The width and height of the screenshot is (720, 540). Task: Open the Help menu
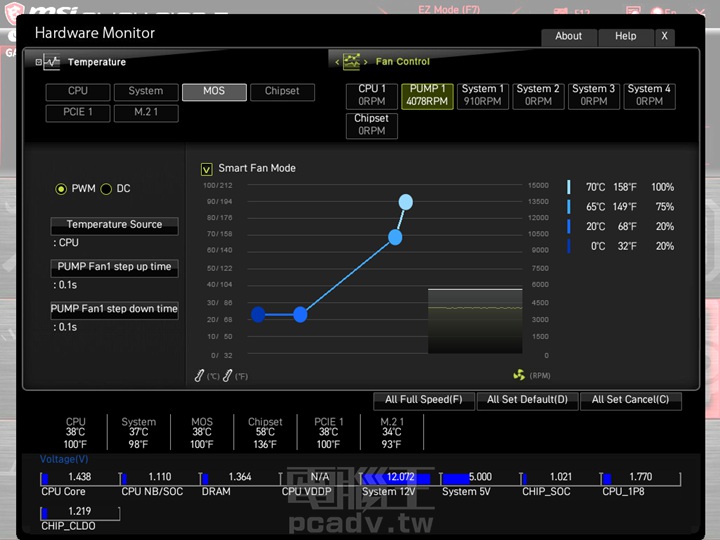(625, 36)
